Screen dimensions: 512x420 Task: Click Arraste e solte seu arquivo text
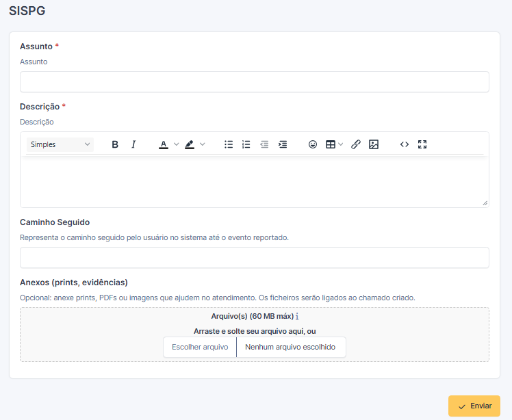[255, 331]
